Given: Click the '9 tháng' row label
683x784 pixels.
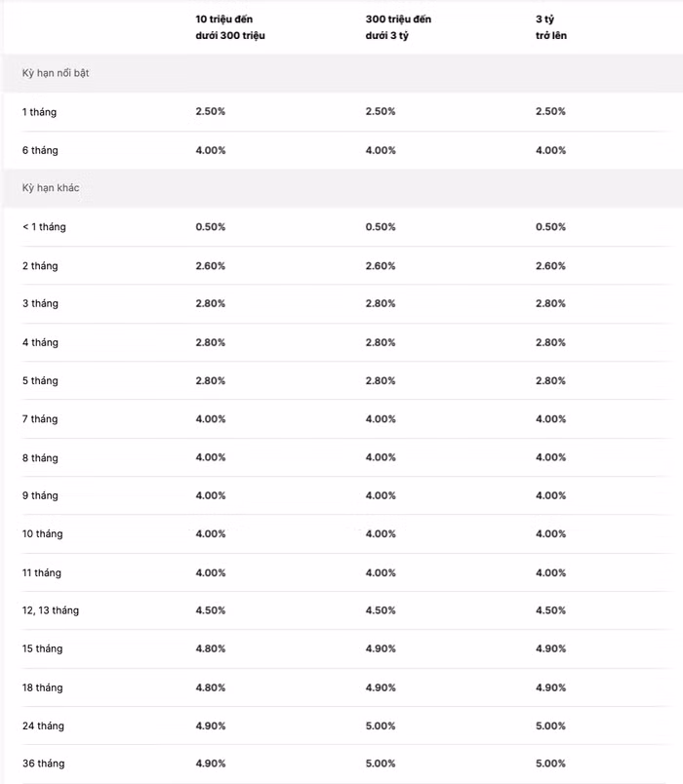Looking at the screenshot, I should (x=40, y=495).
